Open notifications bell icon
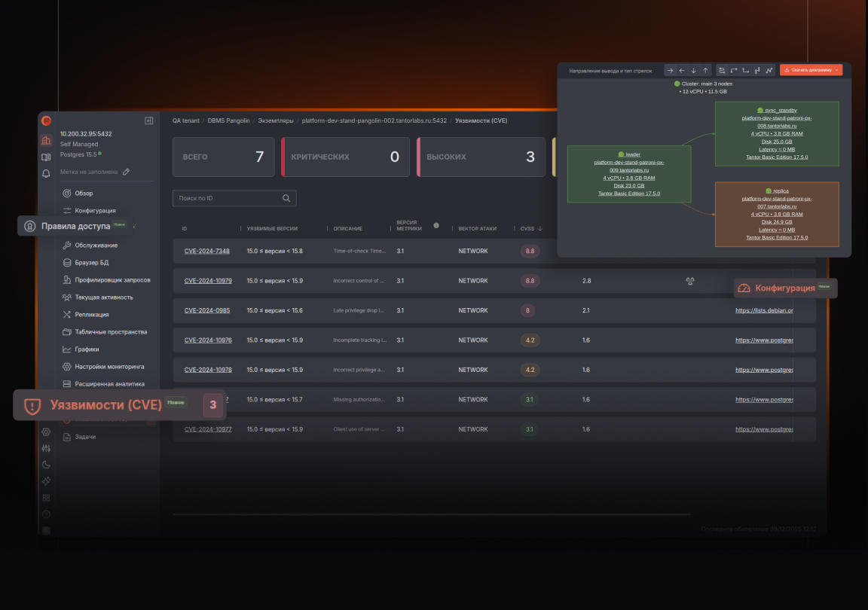This screenshot has width=868, height=610. tap(47, 174)
